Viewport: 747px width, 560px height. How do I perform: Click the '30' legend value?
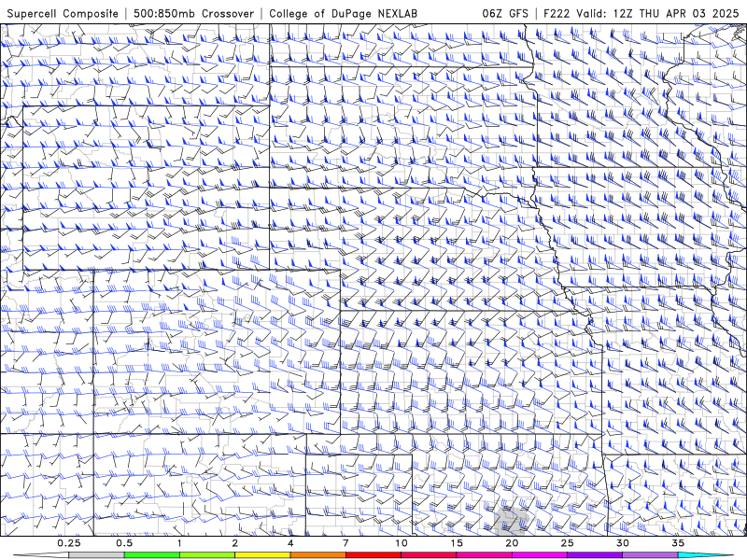623,543
